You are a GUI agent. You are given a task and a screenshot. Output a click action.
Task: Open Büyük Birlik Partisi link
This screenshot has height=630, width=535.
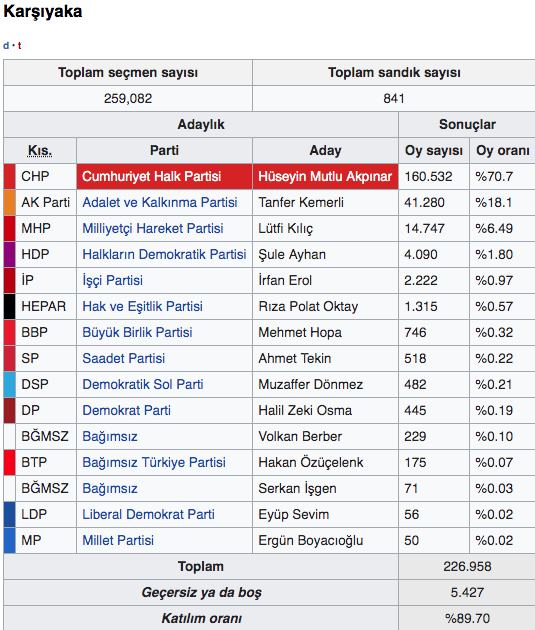tap(137, 332)
